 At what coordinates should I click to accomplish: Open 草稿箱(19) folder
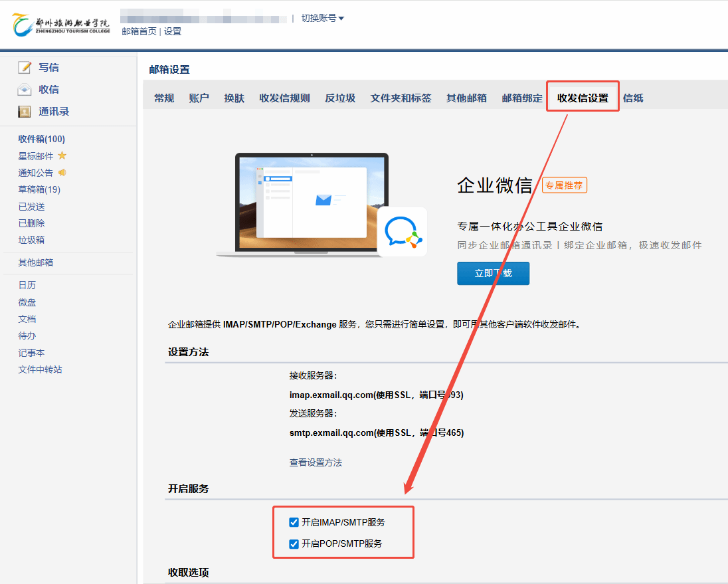(x=39, y=189)
